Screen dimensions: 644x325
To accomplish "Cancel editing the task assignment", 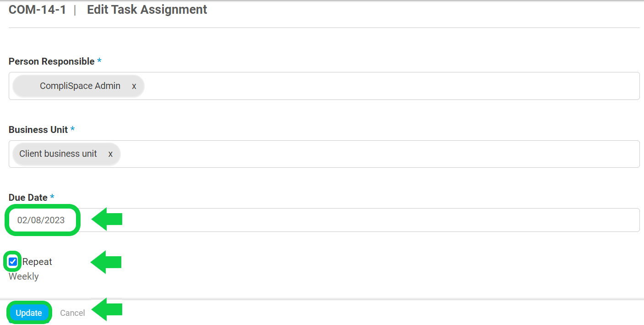I will click(x=72, y=313).
